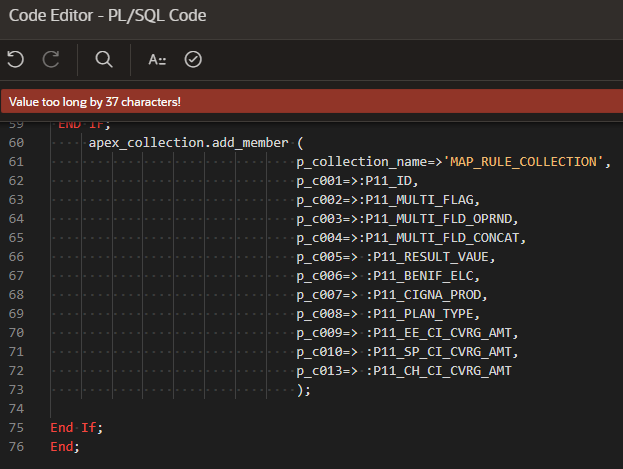Click the :P11_BENIF_ELC parameter text
Image resolution: width=623 pixels, height=469 pixels.
[x=420, y=276]
